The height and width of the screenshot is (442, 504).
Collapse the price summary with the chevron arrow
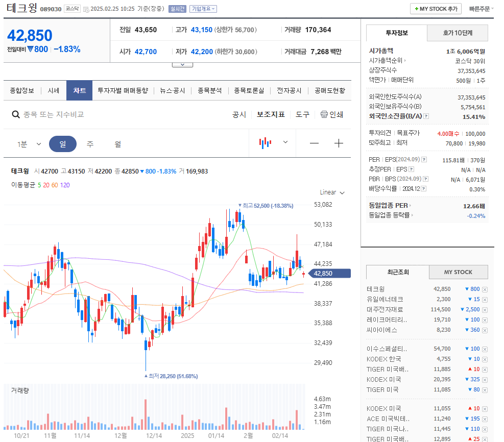[182, 64]
